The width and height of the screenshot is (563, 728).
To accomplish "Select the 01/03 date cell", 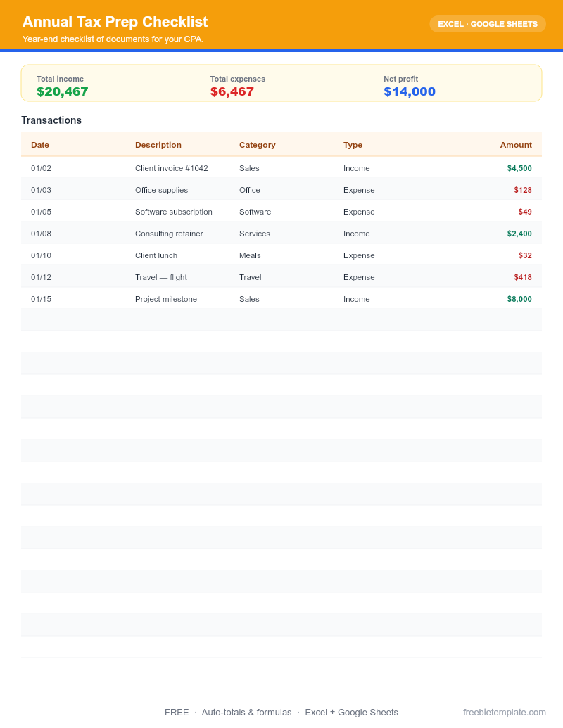I will 41,190.
